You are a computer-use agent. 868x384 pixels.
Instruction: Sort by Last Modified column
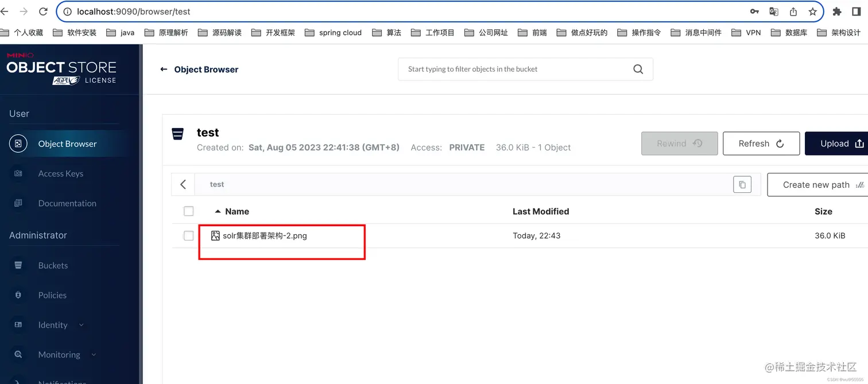(x=541, y=211)
